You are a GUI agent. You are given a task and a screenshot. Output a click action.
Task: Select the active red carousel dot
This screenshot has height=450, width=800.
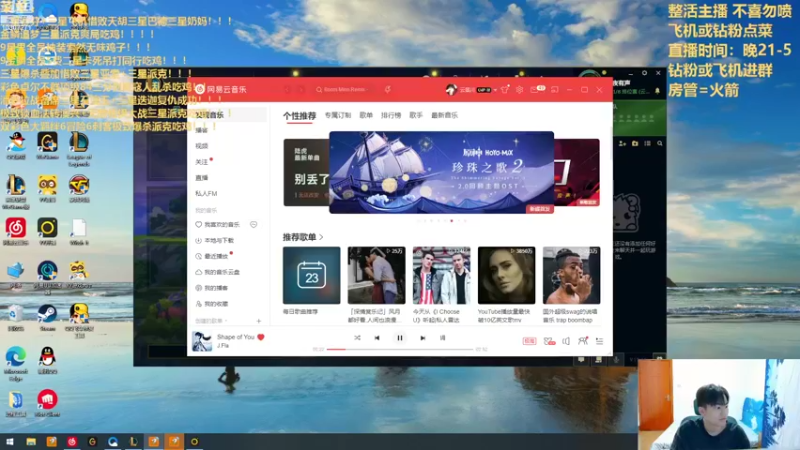(x=452, y=221)
